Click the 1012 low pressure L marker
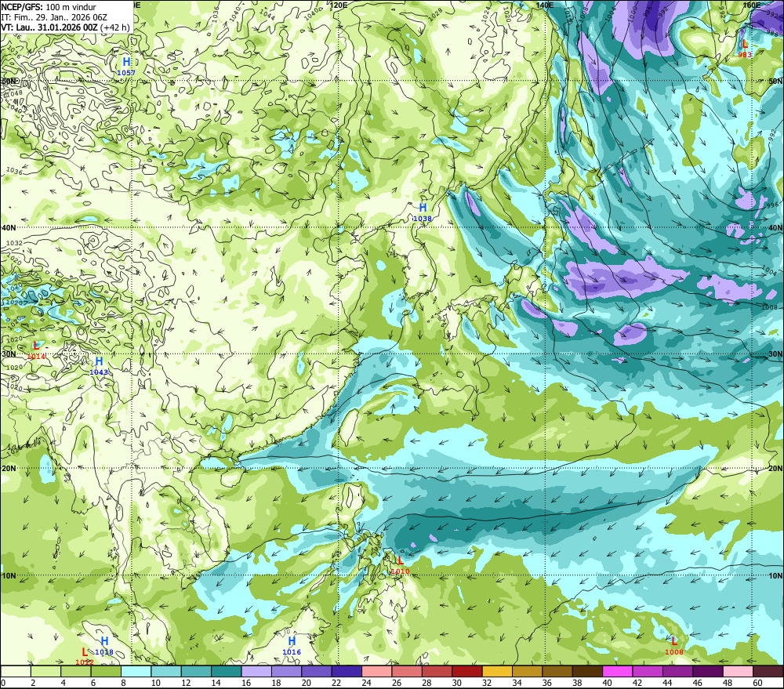 (85, 652)
